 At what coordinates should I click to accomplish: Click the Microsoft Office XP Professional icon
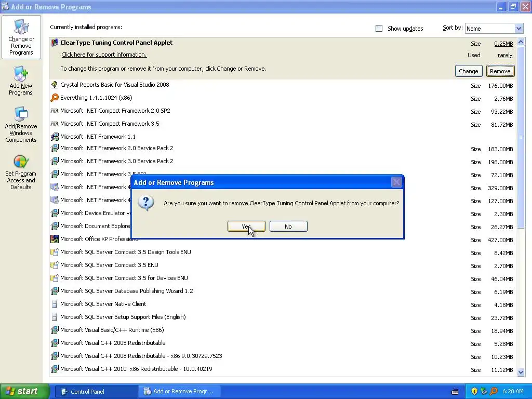54,239
